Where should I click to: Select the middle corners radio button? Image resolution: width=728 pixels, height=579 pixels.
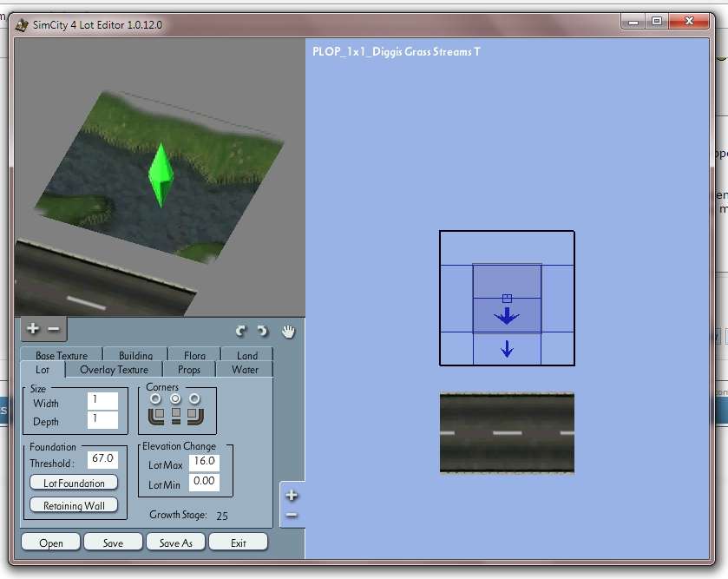coord(175,398)
